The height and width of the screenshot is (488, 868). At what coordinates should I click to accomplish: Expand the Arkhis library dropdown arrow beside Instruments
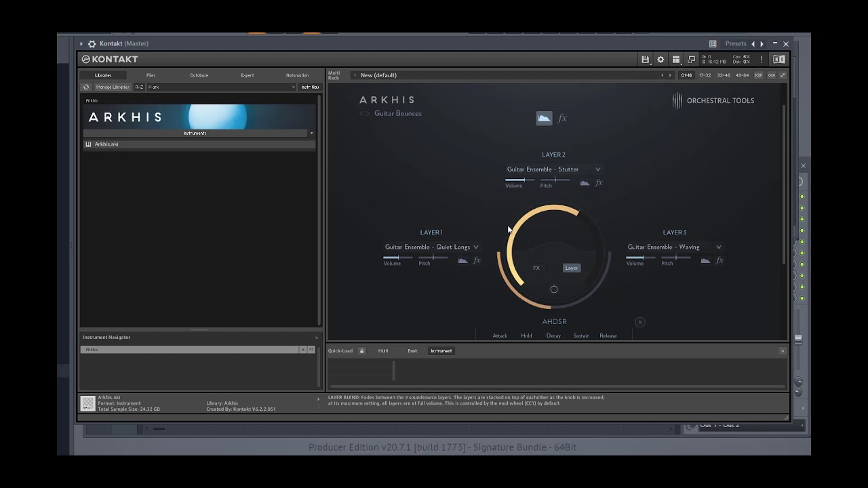(x=312, y=133)
